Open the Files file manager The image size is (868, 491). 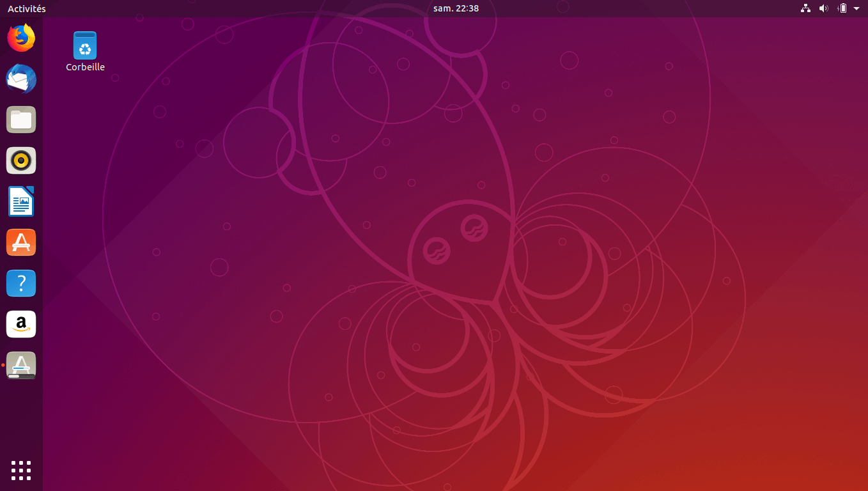[x=21, y=120]
